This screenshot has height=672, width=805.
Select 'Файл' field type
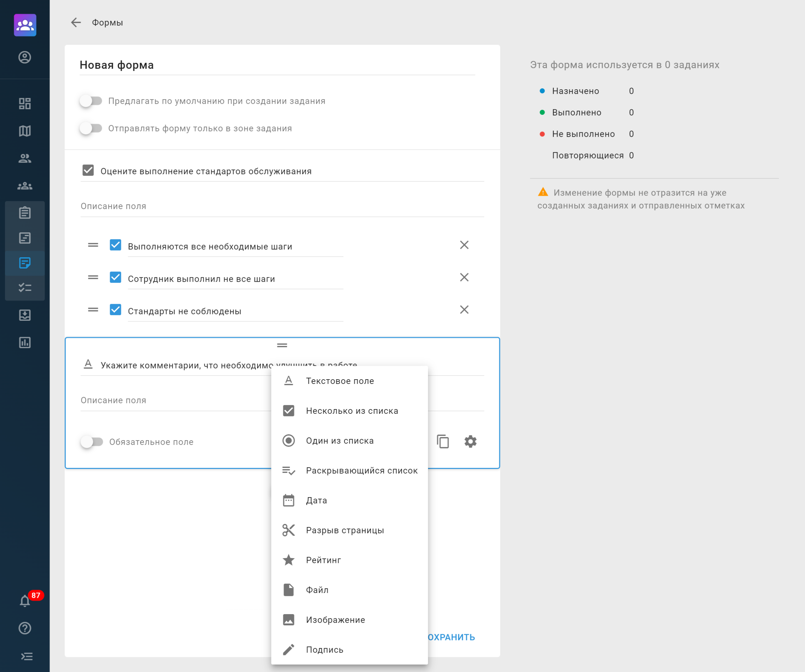pyautogui.click(x=350, y=590)
